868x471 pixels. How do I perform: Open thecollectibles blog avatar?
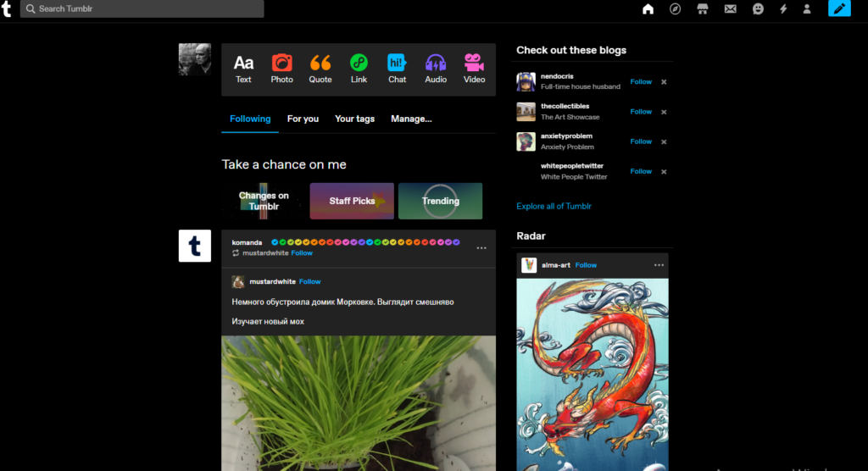point(526,112)
